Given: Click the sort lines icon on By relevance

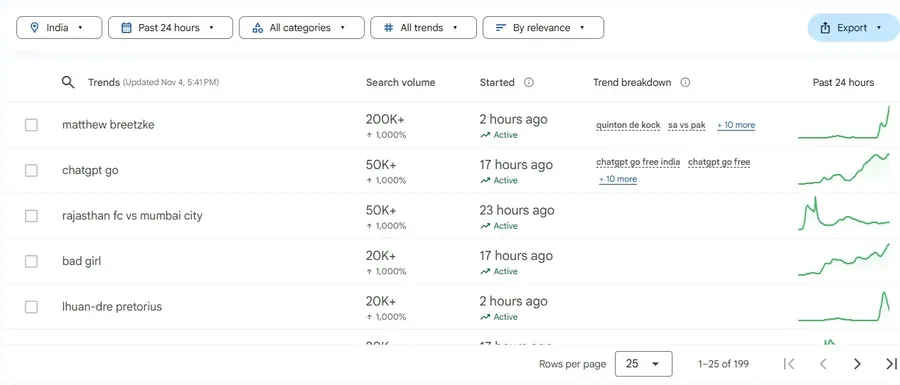Looking at the screenshot, I should [x=501, y=28].
